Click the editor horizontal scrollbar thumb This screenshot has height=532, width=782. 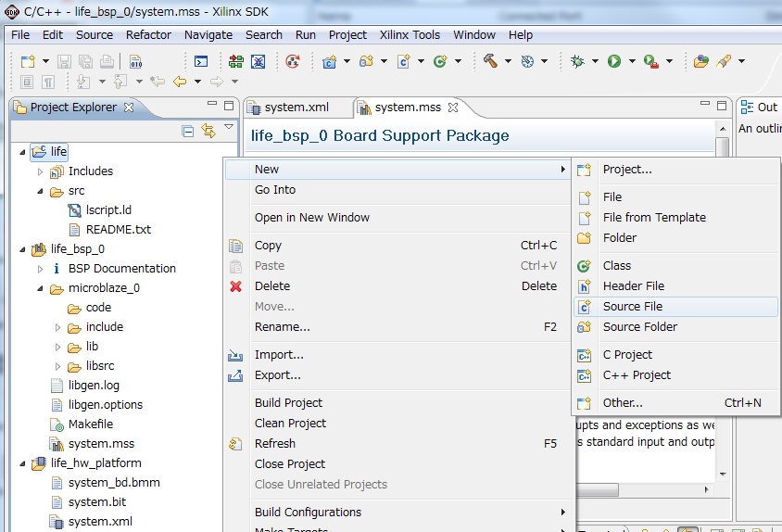597,489
